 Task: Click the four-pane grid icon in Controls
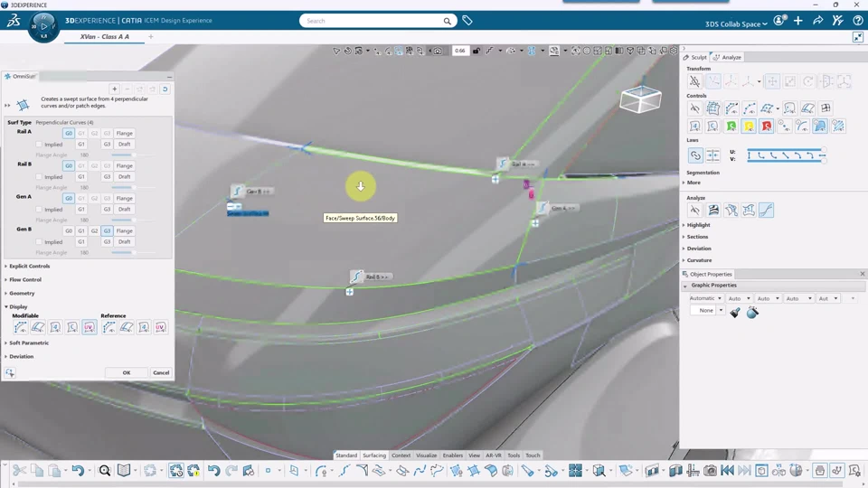pos(826,108)
